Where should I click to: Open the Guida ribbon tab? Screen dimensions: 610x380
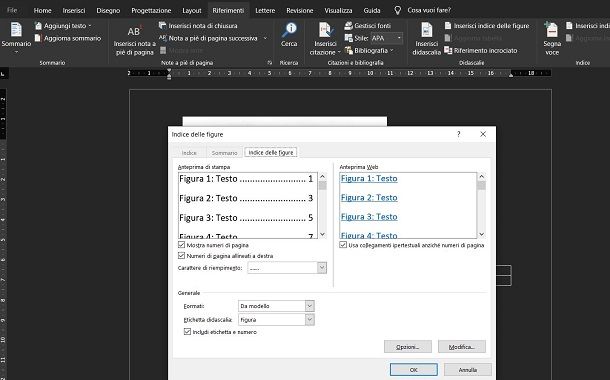pos(372,11)
